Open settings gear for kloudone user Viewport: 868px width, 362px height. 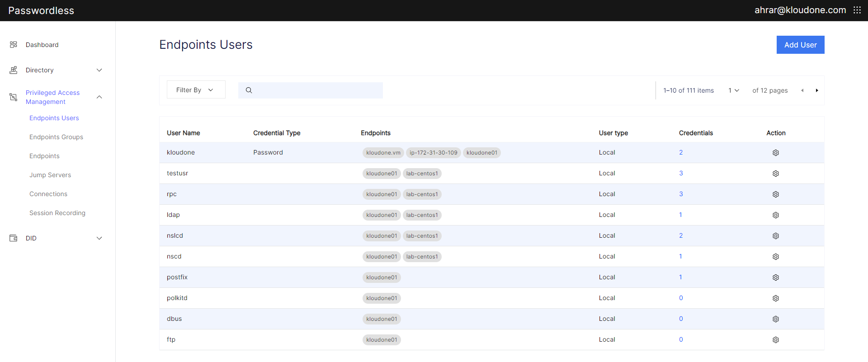click(x=775, y=153)
